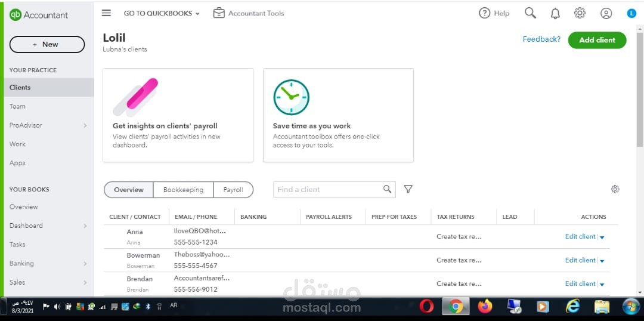Switch to the Bookkeeping view tab
This screenshot has width=644, height=321.
(183, 190)
